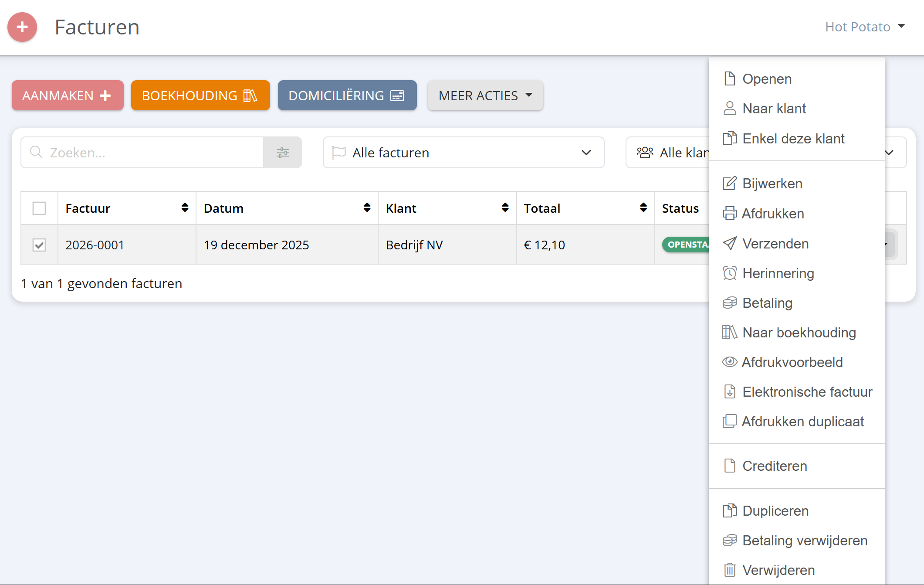Screen dimensions: 924x585
Task: Click the Naar boekhouding books icon
Action: coord(730,333)
